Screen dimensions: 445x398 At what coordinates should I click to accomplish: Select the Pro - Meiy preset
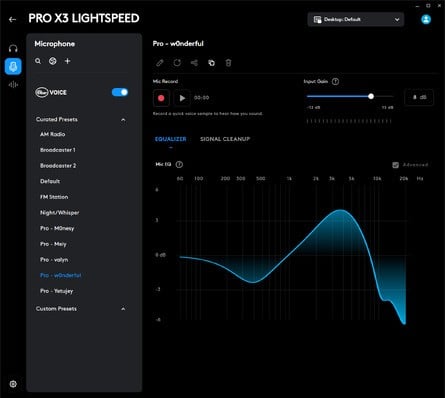53,244
